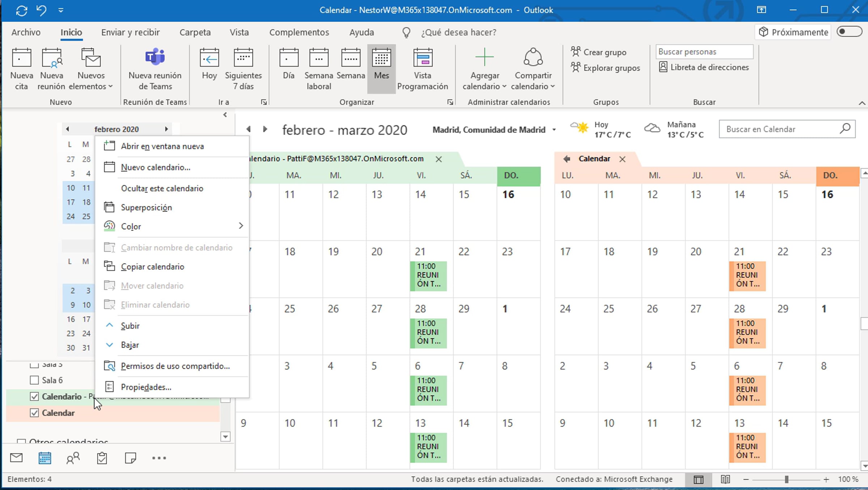
Task: Uncheck the Calendar checkbox in folder list
Action: (x=34, y=413)
